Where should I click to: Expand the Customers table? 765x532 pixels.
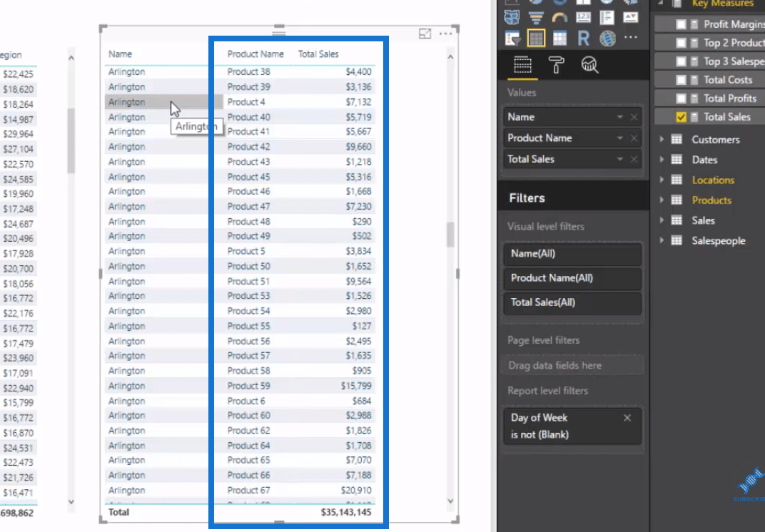[x=662, y=140]
